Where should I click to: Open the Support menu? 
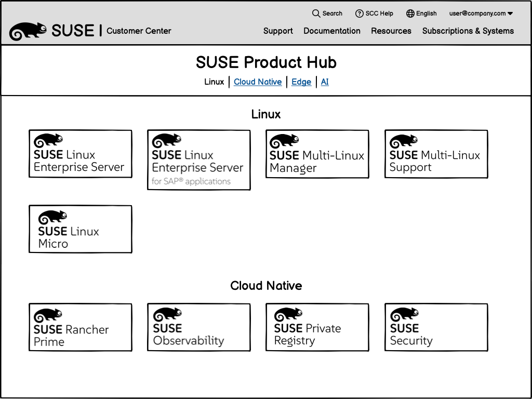(278, 31)
